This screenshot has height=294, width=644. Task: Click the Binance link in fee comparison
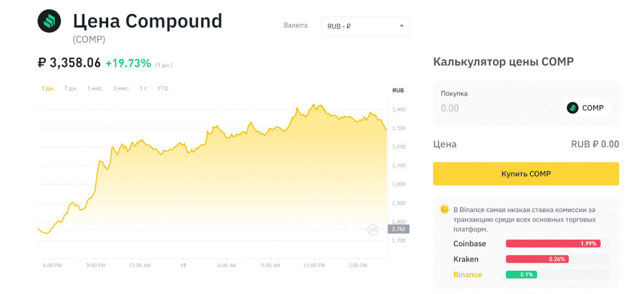(x=467, y=274)
